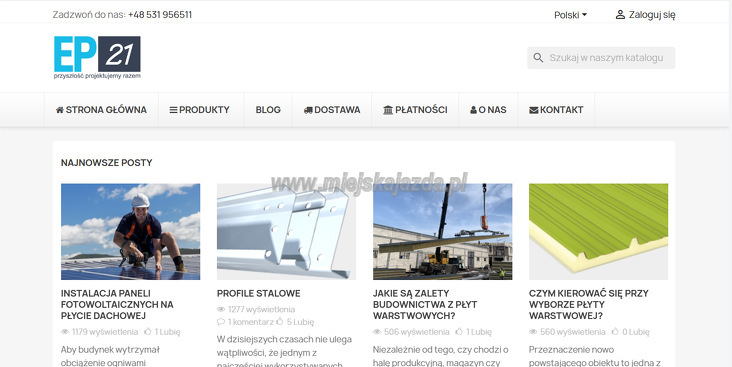Click the person icon next to O Nas

[x=473, y=110]
